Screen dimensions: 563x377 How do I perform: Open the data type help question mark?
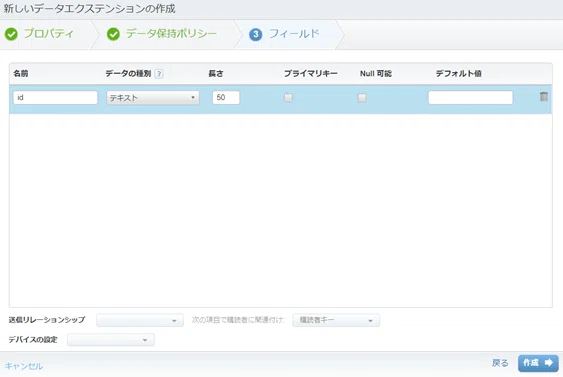click(159, 74)
